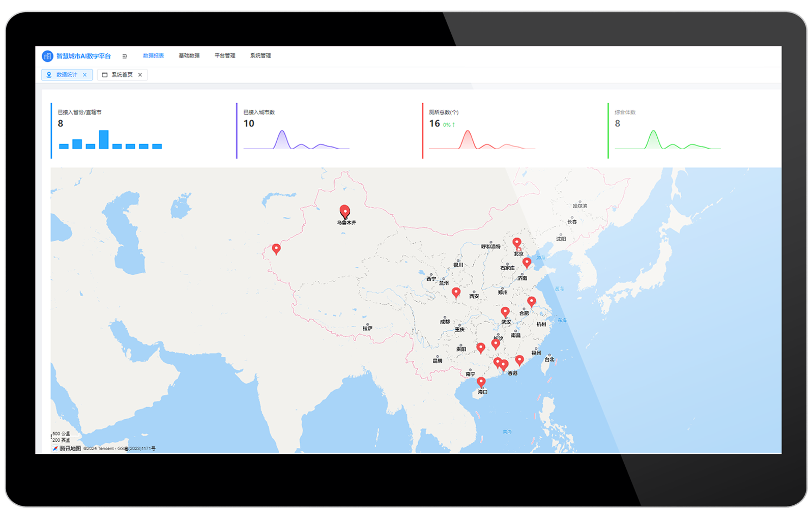The height and width of the screenshot is (519, 812).
Task: Open the 平台管理 menu
Action: pos(224,56)
